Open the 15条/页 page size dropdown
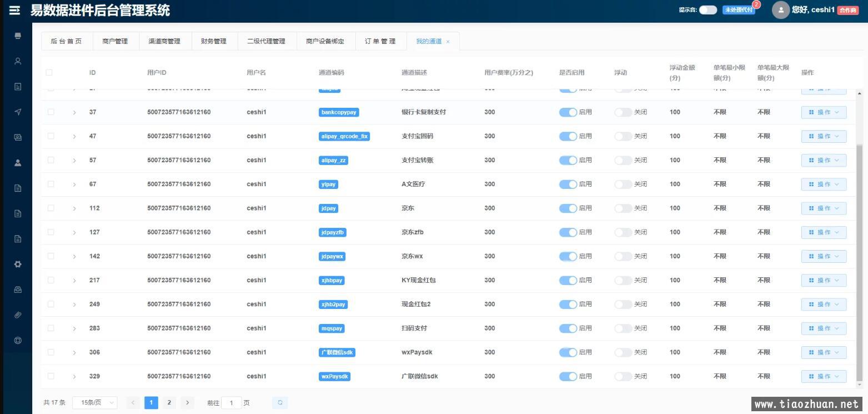 [x=95, y=403]
